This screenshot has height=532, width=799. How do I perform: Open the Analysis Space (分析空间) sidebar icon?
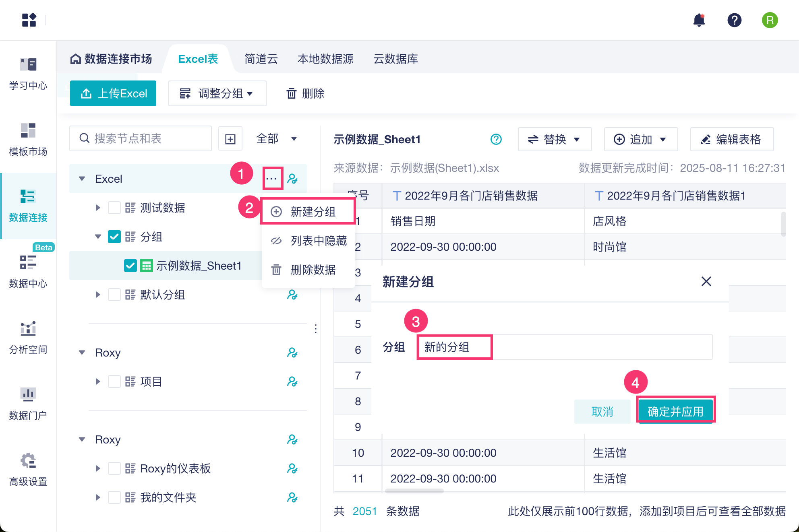pos(28,337)
